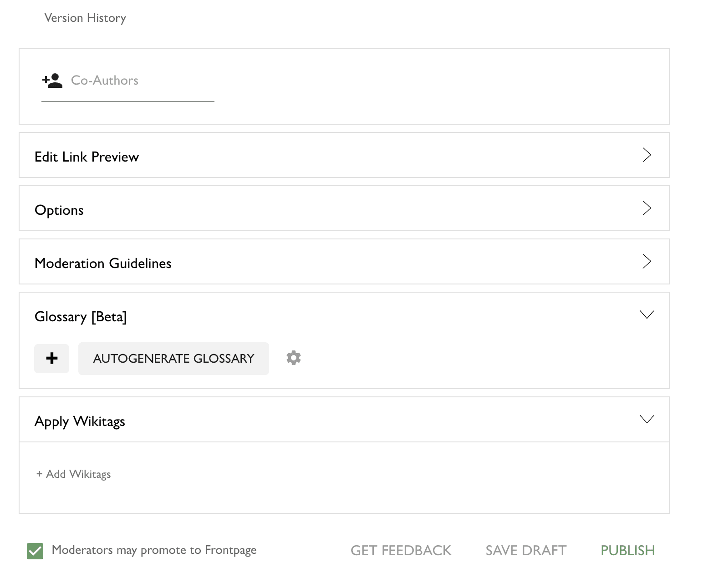Click the plus button to add glossary term
The image size is (703, 588).
click(x=52, y=359)
